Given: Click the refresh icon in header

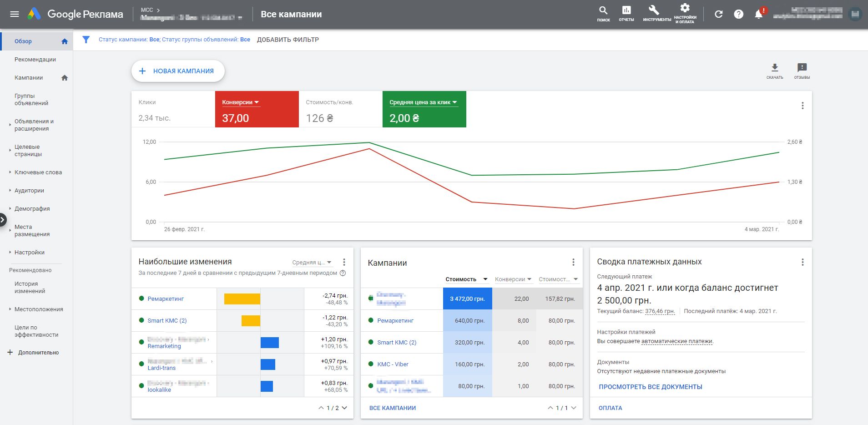Looking at the screenshot, I should click(719, 14).
